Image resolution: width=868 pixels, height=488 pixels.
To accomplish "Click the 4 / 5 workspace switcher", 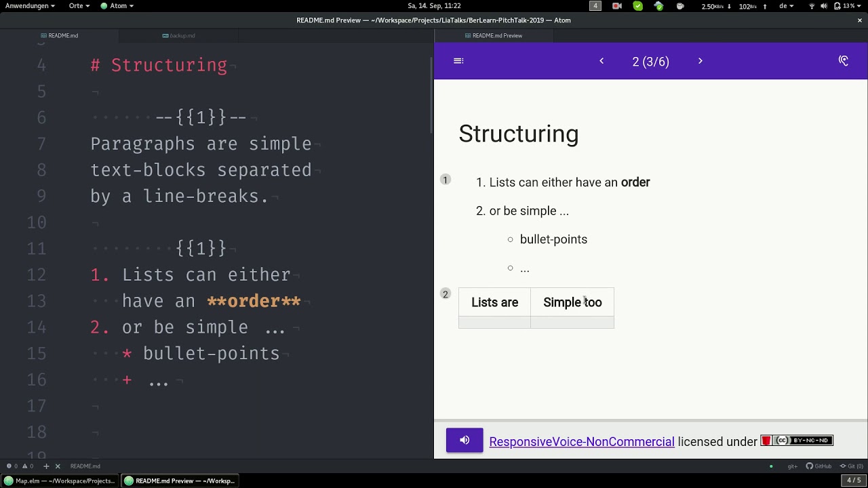I will tap(854, 481).
